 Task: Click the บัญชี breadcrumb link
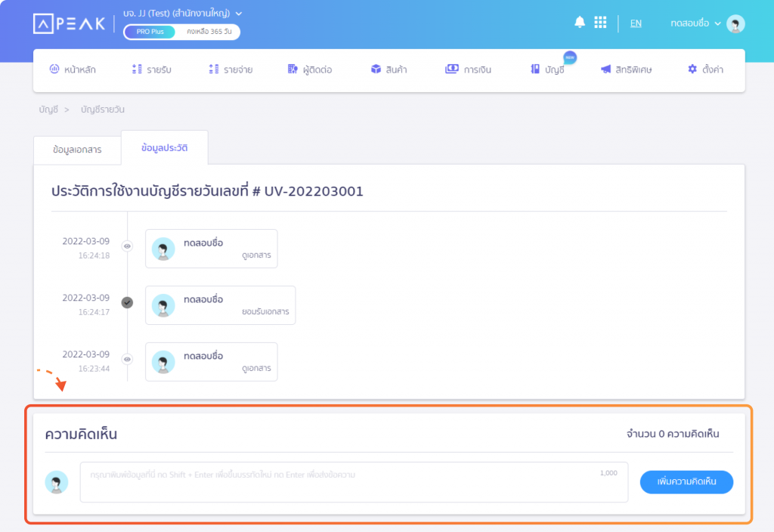48,110
